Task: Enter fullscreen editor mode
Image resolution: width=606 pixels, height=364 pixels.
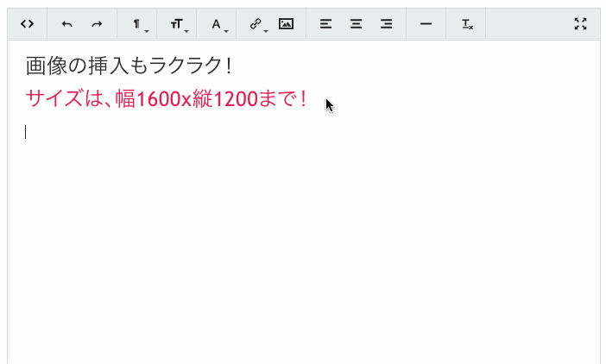Action: [580, 24]
